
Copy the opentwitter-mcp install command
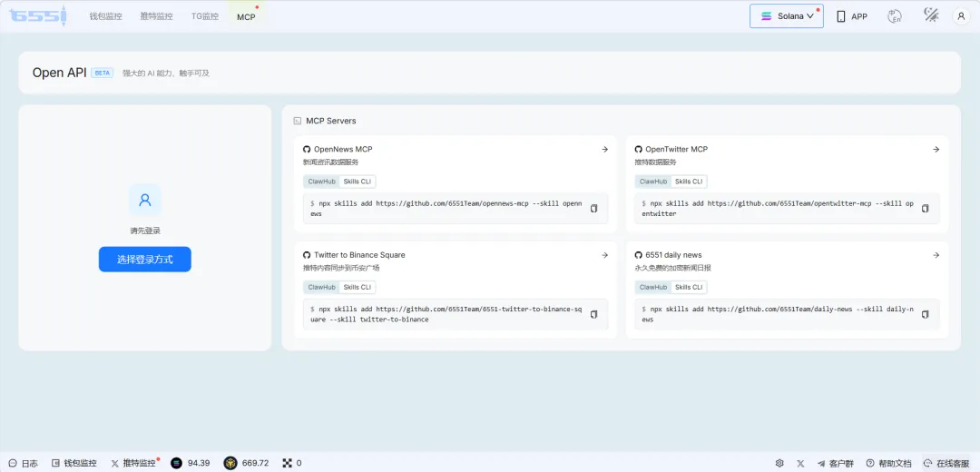925,208
